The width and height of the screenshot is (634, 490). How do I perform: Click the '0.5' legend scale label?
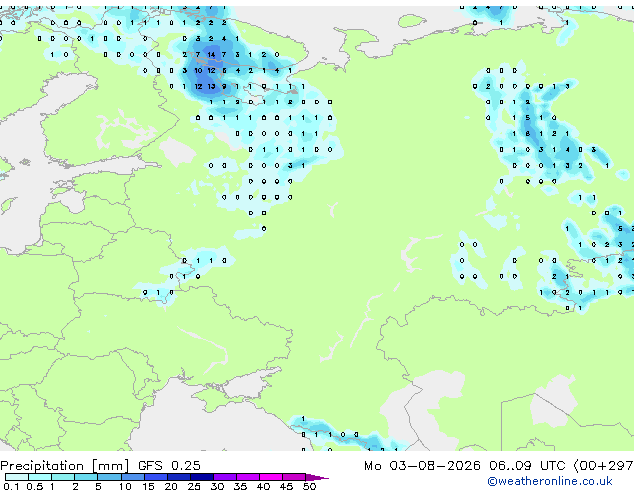34,486
